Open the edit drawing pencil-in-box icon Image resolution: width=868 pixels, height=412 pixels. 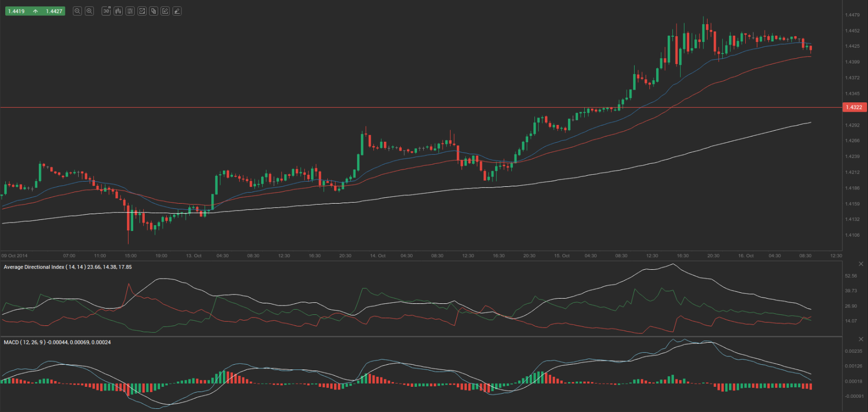pos(165,11)
